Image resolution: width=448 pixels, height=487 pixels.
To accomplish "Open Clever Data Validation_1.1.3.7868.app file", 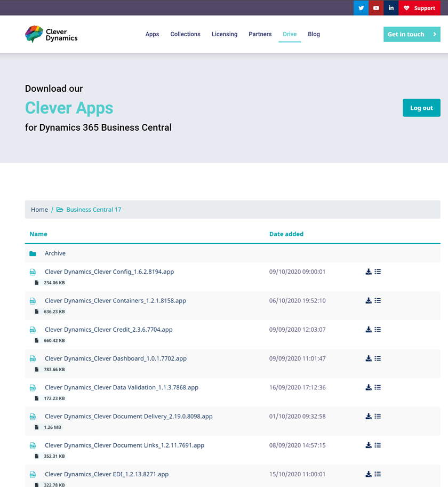I will point(122,387).
